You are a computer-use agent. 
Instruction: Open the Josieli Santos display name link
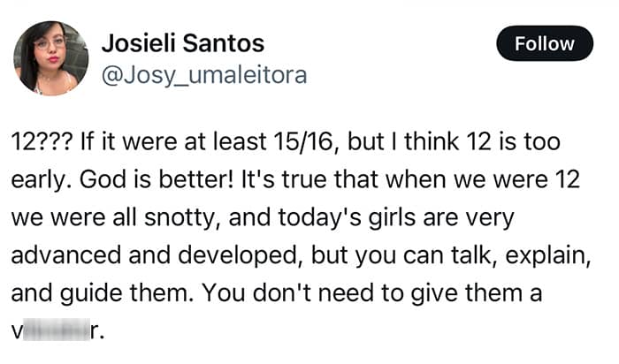(x=183, y=43)
